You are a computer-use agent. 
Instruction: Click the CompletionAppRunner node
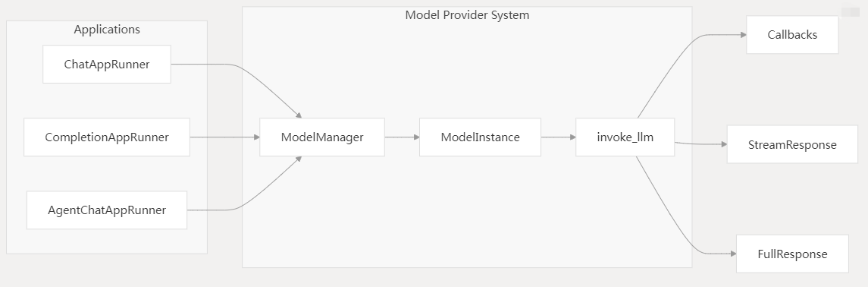(107, 137)
